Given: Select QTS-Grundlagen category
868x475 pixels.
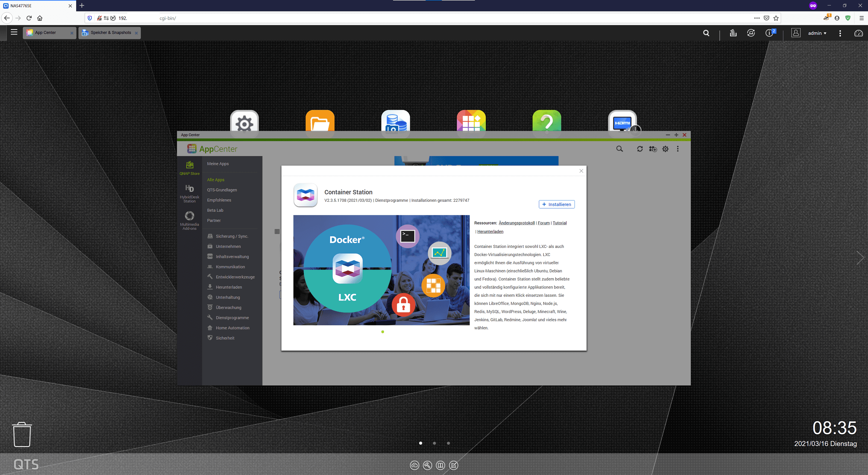Looking at the screenshot, I should [222, 190].
